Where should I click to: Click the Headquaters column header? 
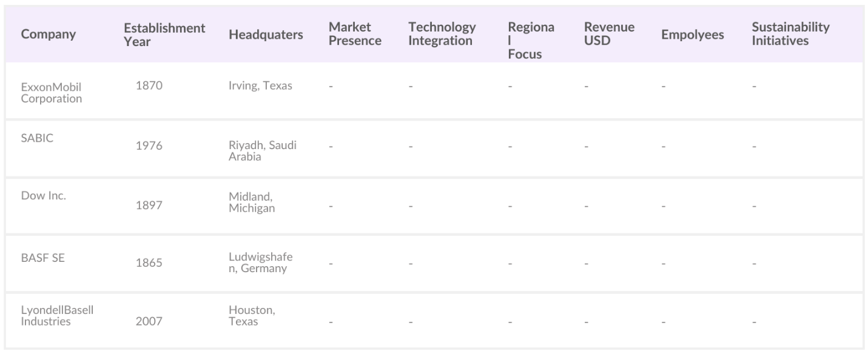tap(266, 35)
